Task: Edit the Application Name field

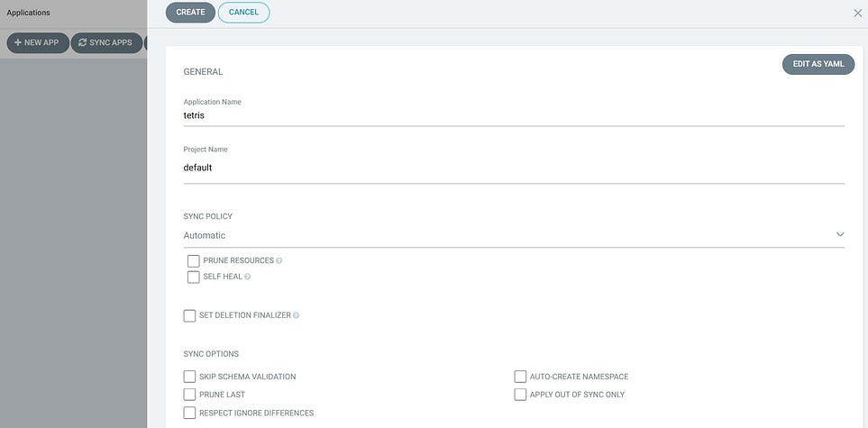Action: 514,115
